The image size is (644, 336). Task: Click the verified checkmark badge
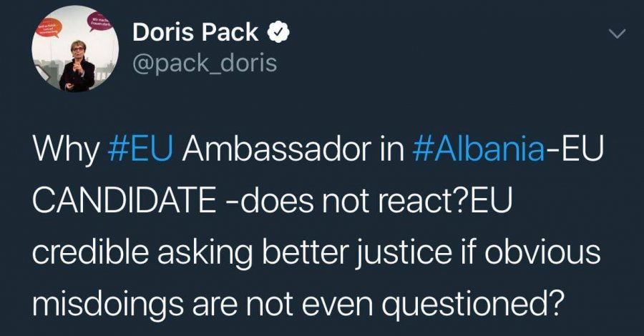(x=279, y=33)
